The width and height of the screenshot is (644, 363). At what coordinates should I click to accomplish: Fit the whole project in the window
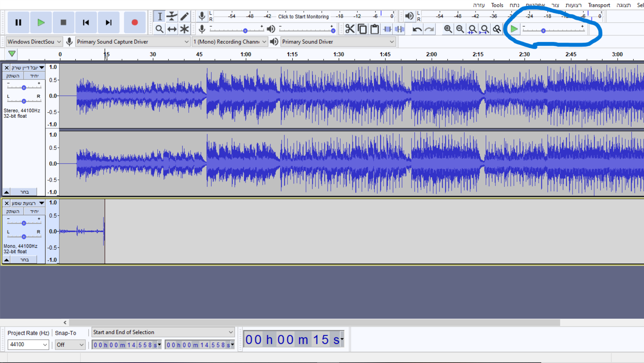point(485,29)
